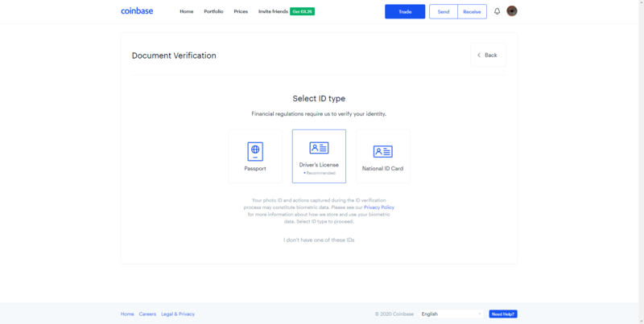Screen dimensions: 644x324
Task: Select the Passport icon
Action: 255,151
